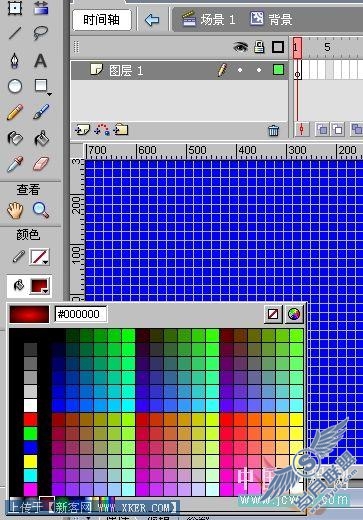Viewport: 363px width, 520px height.
Task: Delete layer with trash can button
Action: [273, 130]
